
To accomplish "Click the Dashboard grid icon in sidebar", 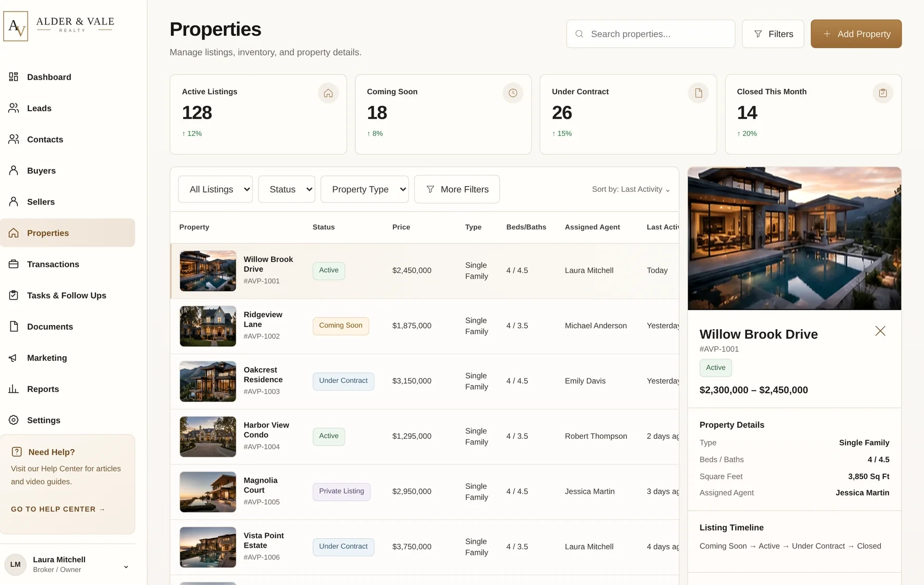I will (x=14, y=77).
